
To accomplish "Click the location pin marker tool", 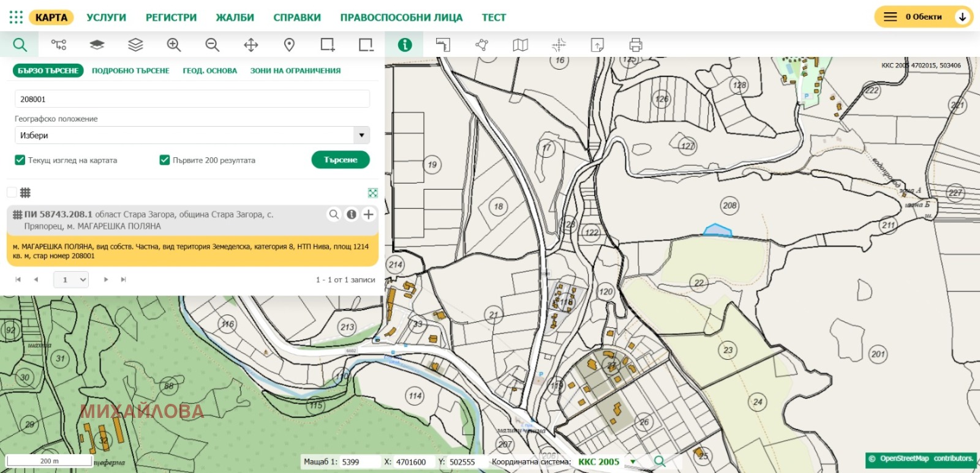I will pyautogui.click(x=289, y=45).
